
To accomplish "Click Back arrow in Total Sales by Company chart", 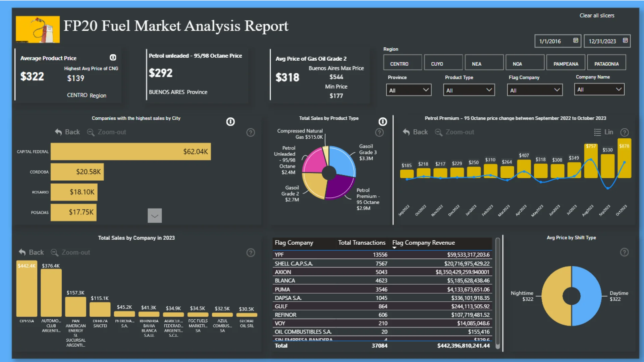I will 22,252.
